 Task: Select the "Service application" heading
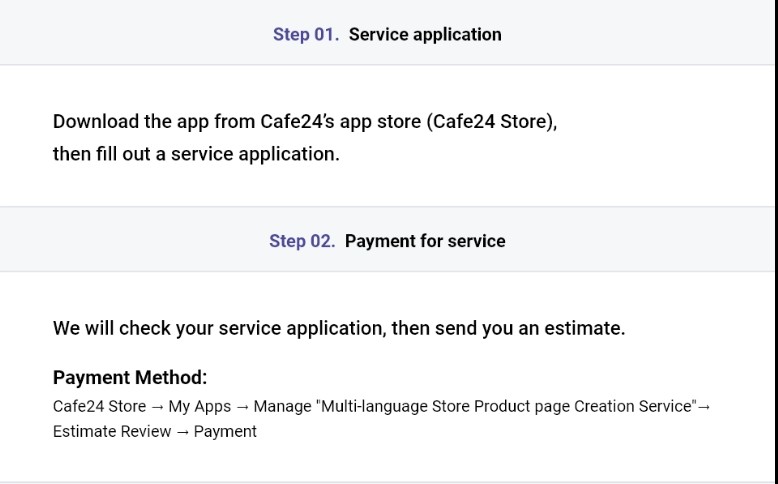(x=425, y=34)
